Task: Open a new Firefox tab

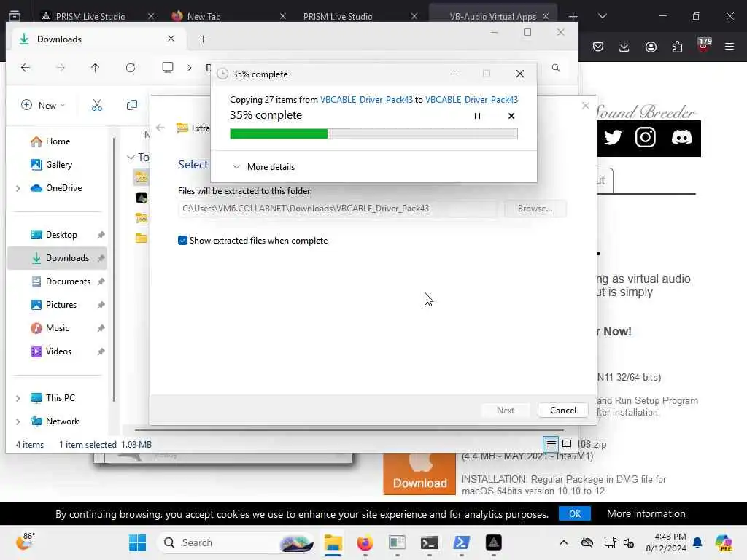Action: pos(573,16)
